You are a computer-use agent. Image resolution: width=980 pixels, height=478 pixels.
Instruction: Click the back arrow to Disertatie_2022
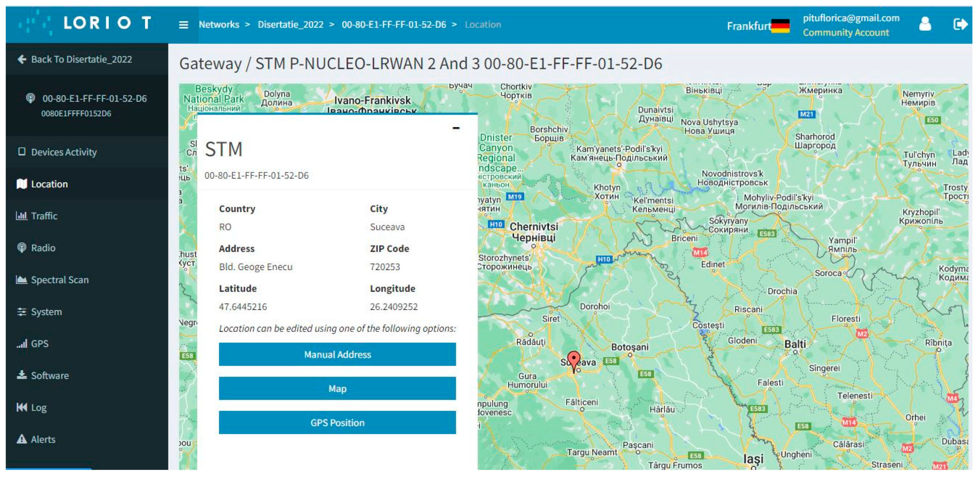pyautogui.click(x=22, y=59)
